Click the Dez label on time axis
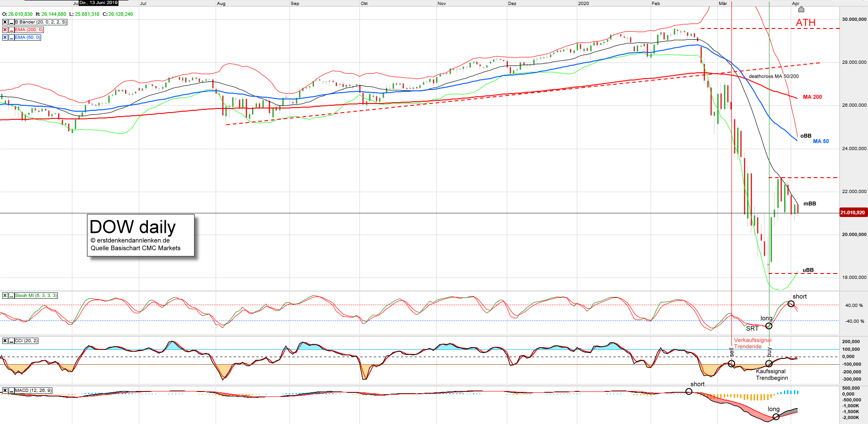The width and height of the screenshot is (868, 424). (x=512, y=4)
